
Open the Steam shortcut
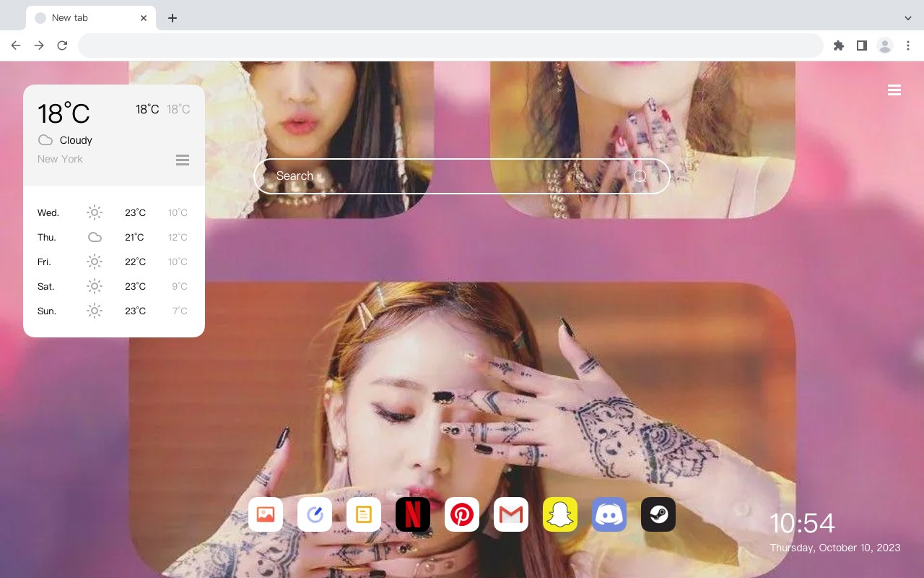tap(658, 514)
